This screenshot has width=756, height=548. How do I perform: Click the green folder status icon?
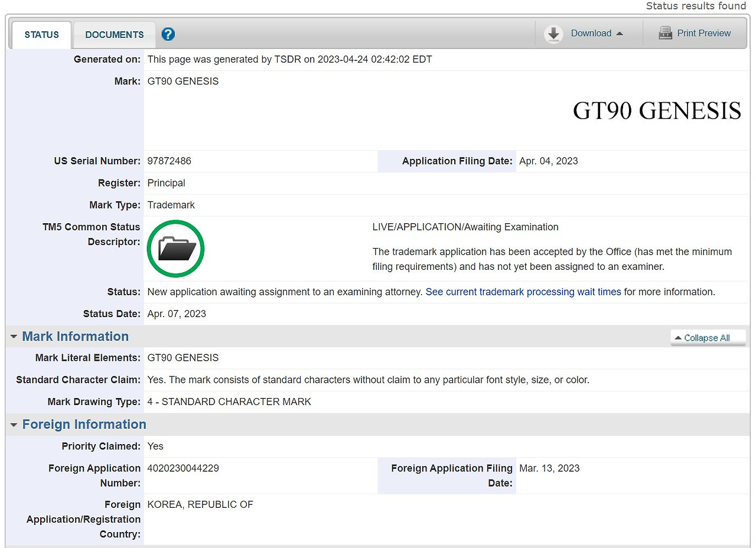tap(175, 249)
